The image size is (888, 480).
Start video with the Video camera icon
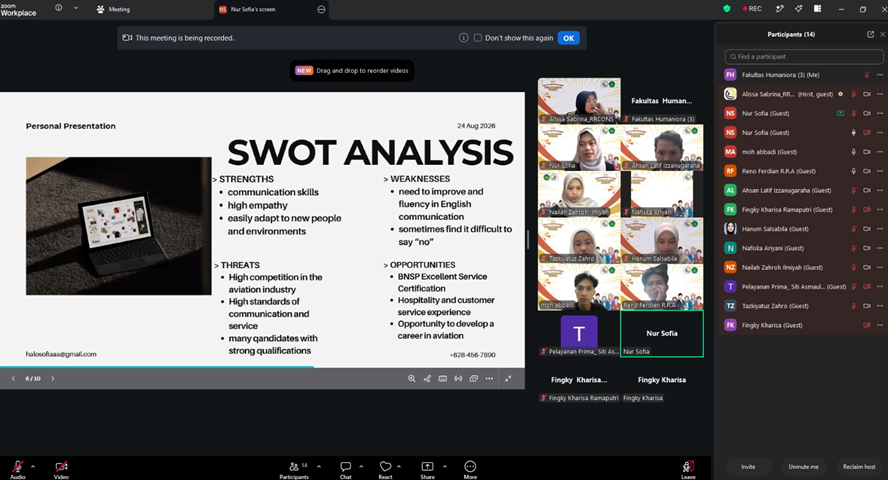coord(61,466)
